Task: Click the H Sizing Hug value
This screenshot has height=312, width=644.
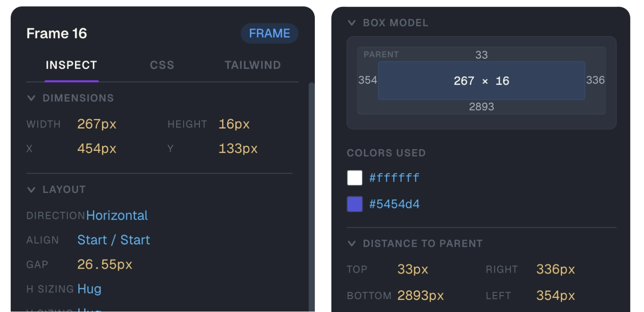Action: point(89,289)
